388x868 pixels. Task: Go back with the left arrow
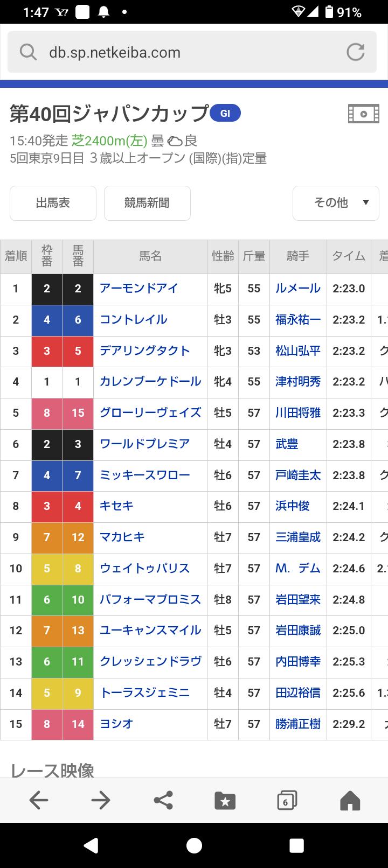[x=39, y=800]
